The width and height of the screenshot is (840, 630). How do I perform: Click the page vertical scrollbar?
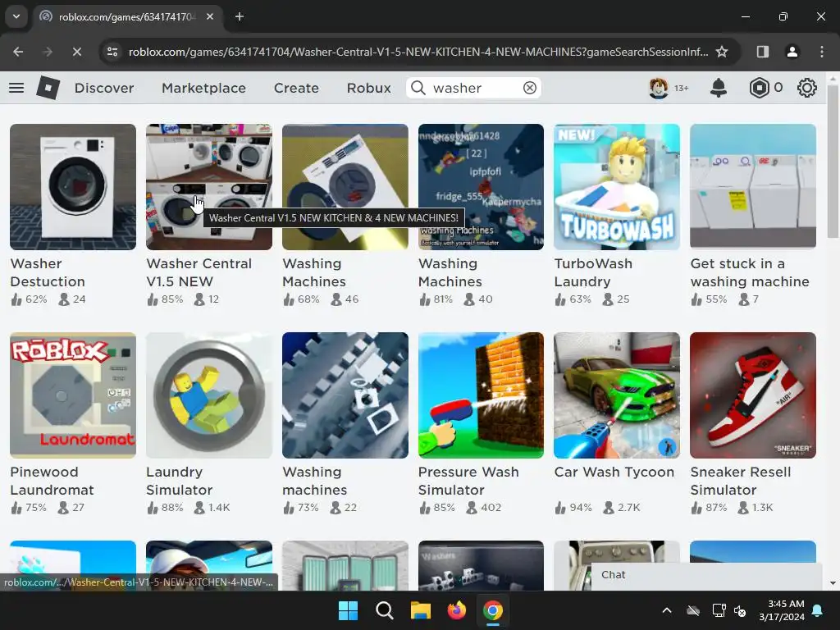click(833, 161)
